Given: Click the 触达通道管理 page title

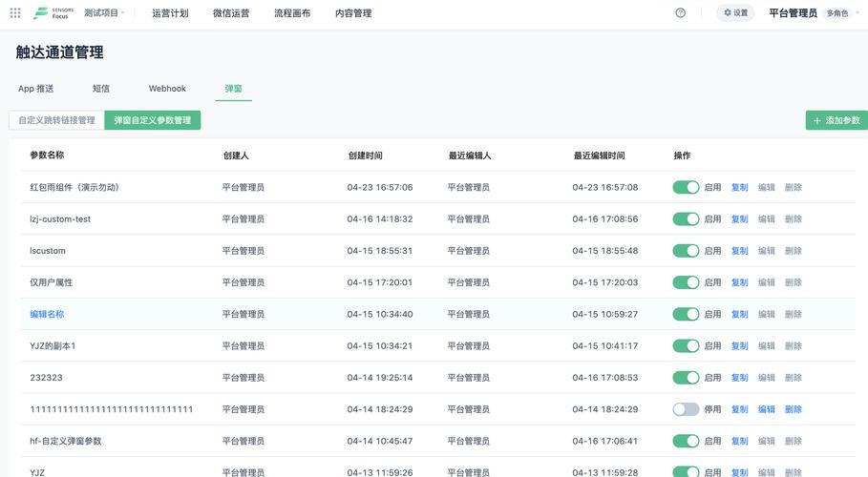Looking at the screenshot, I should point(60,52).
